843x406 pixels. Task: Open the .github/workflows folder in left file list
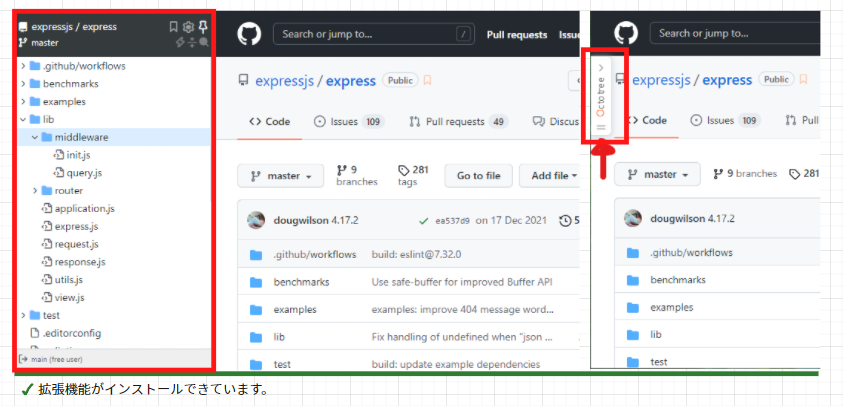(x=315, y=254)
